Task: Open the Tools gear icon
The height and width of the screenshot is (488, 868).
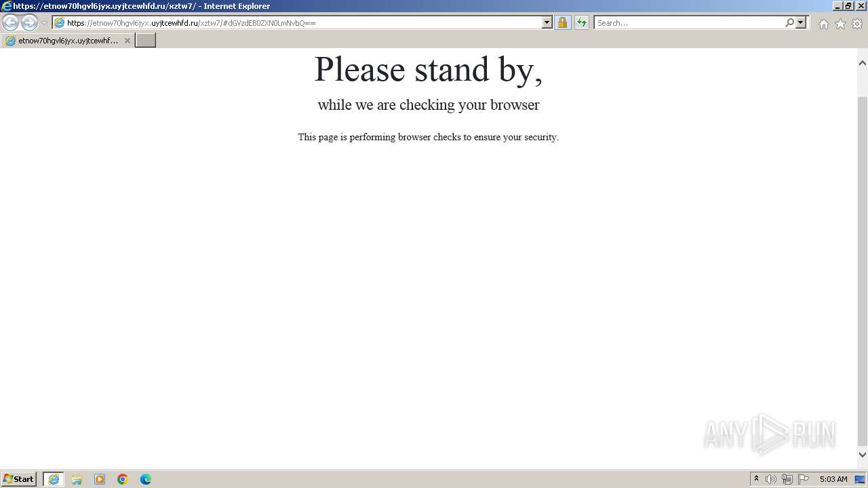Action: tap(857, 24)
